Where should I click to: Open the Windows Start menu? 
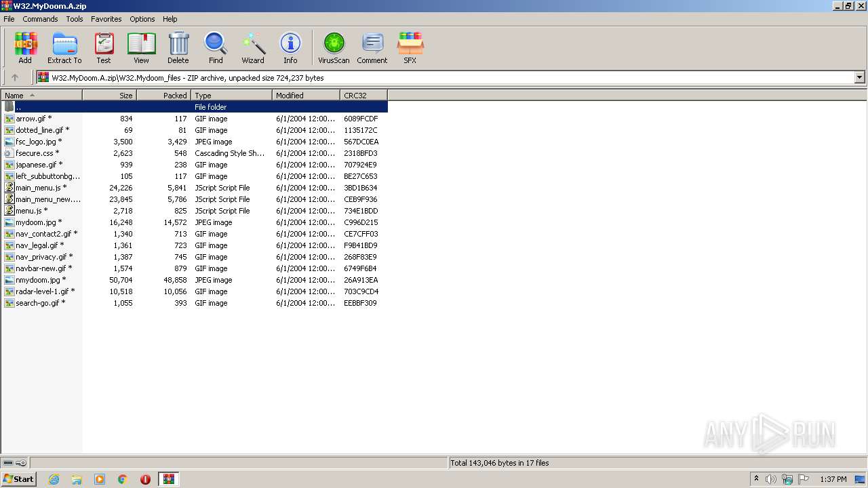[19, 479]
